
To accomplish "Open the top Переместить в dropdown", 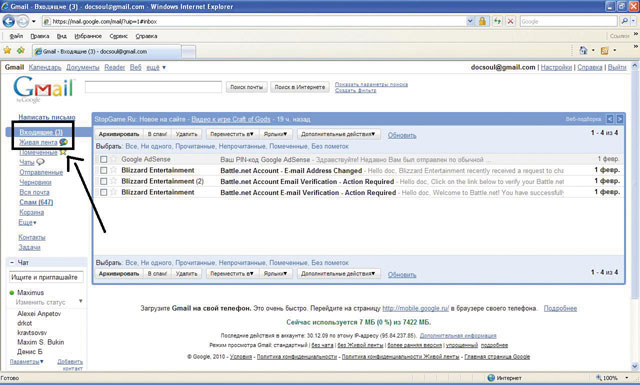I will [232, 134].
